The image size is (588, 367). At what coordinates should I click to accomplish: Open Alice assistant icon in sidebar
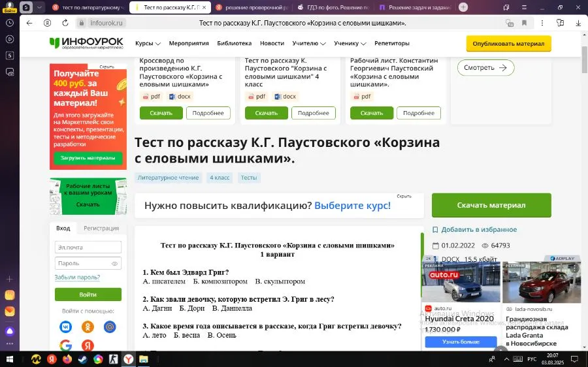10,331
